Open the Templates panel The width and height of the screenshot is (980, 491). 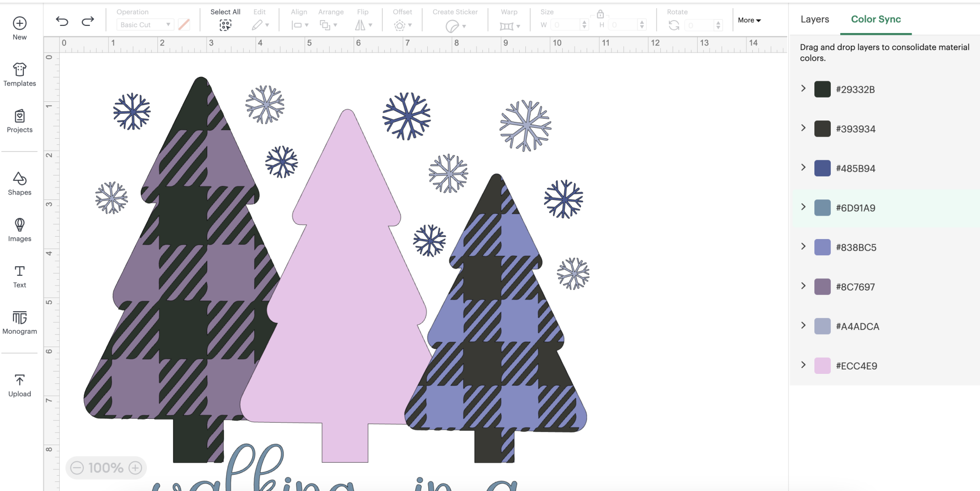pos(19,70)
